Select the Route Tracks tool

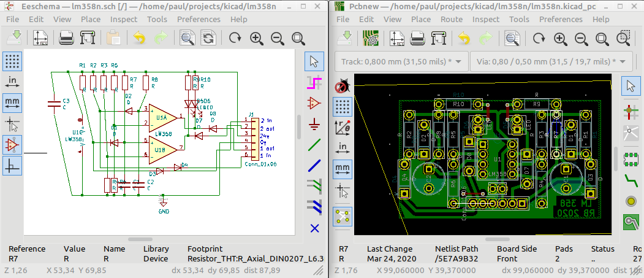[x=631, y=180]
